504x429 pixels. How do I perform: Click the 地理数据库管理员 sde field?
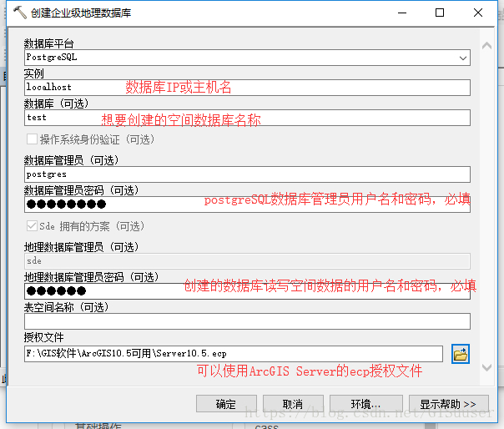coord(247,260)
